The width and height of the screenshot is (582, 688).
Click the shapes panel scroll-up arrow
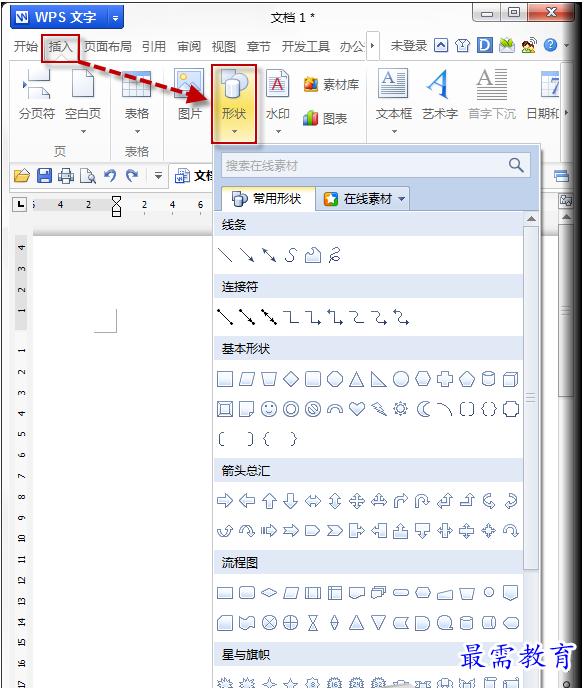point(531,219)
